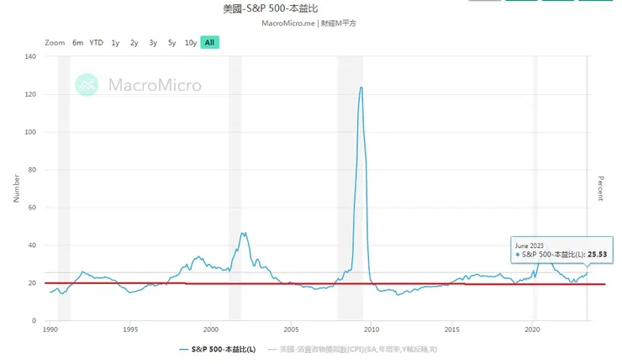Switch zoom to YTD
Viewport: 622px width, 364px height.
coord(97,42)
